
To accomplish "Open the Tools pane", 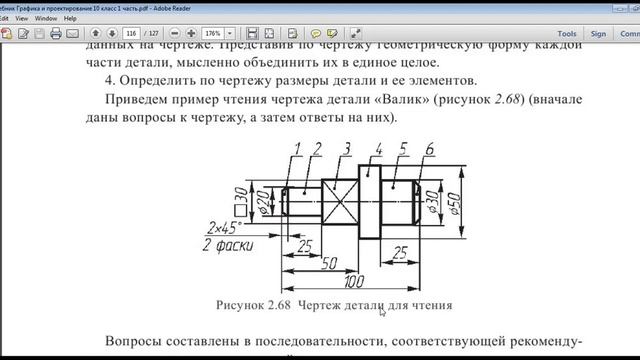I will (567, 34).
